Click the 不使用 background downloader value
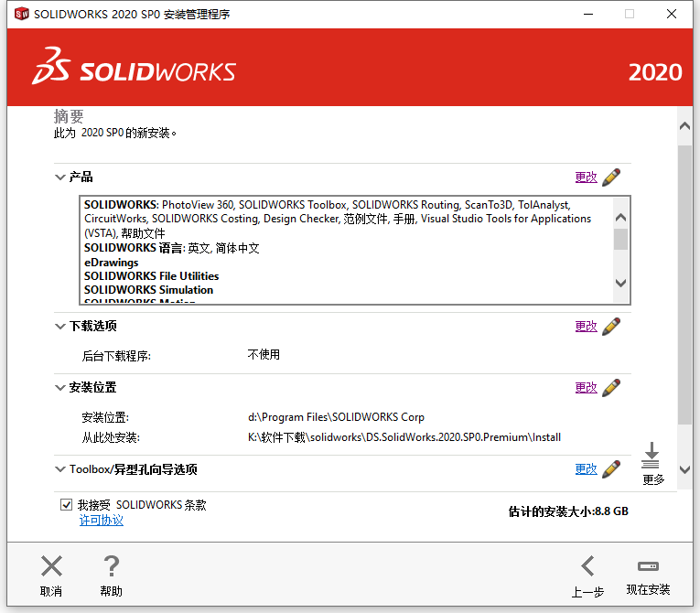Image resolution: width=700 pixels, height=613 pixels. coord(264,355)
